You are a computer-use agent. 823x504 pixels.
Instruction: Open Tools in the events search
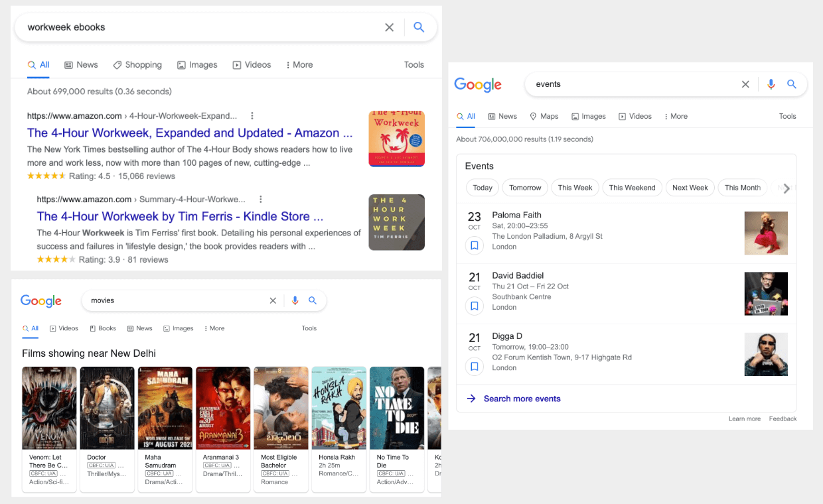pos(788,117)
